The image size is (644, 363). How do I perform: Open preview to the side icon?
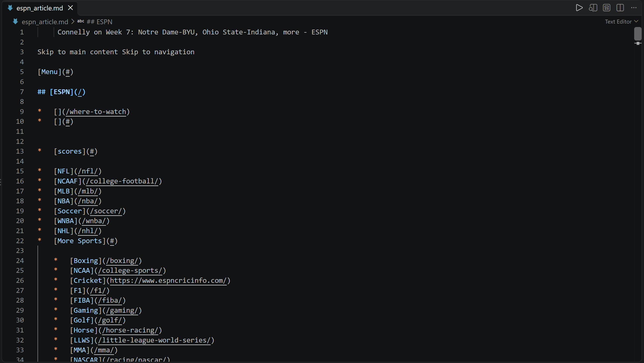[593, 8]
